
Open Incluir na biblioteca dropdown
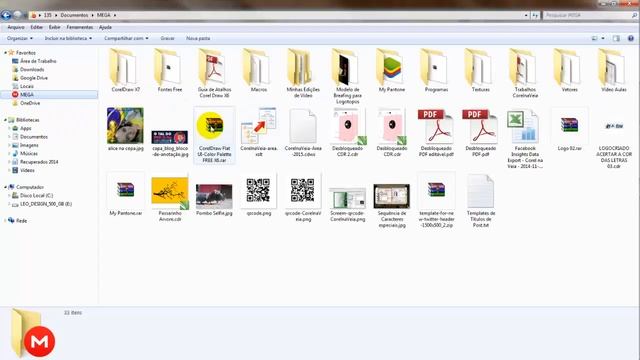click(68, 38)
